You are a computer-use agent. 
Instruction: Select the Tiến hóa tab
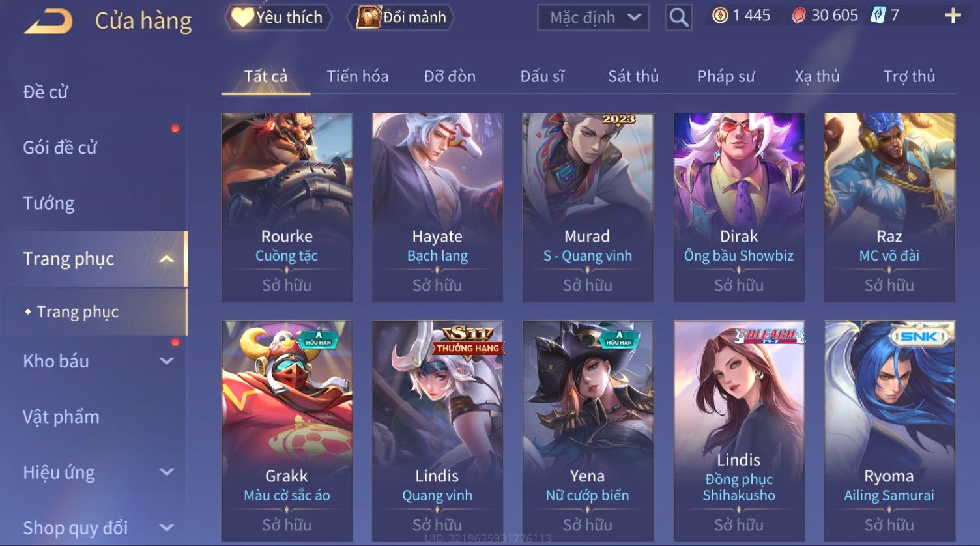pos(358,76)
